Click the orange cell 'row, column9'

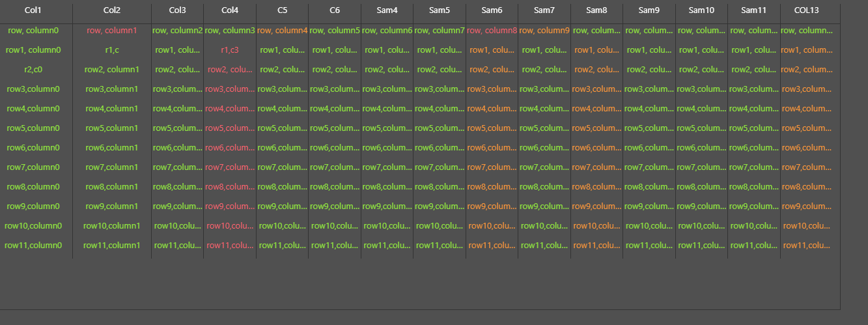coord(544,31)
